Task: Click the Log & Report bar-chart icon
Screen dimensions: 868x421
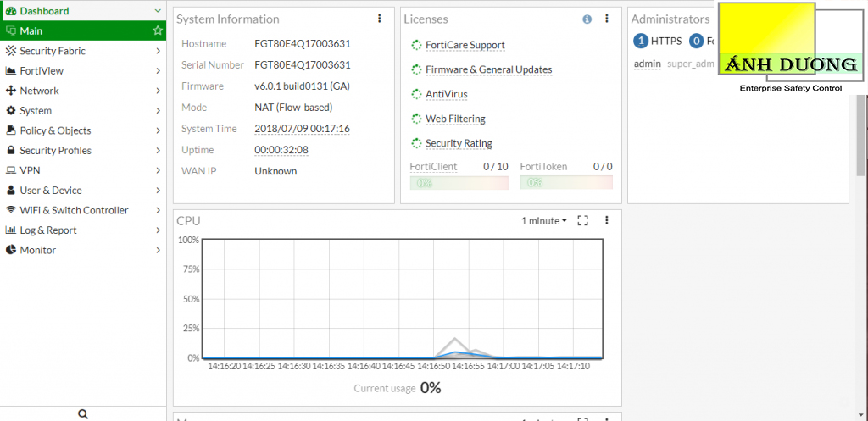Action: click(10, 230)
